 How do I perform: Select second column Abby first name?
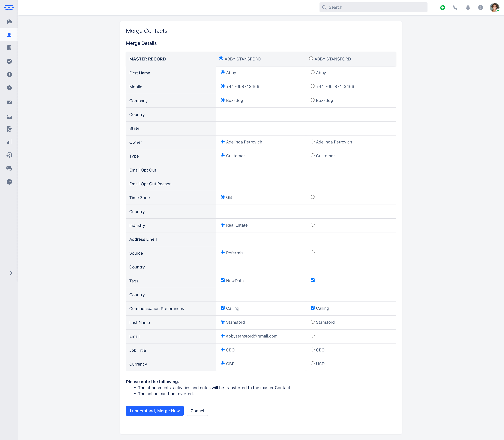[x=312, y=72]
